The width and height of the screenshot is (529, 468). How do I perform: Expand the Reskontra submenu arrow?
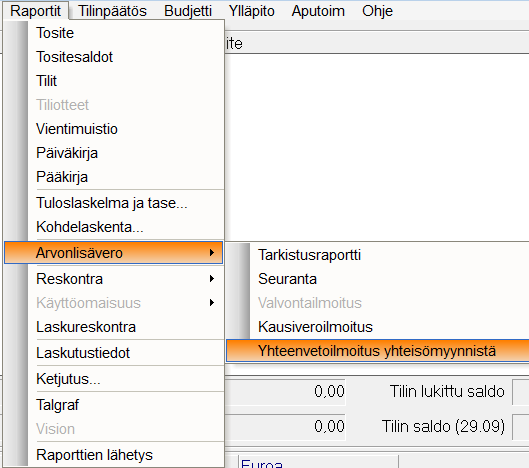tap(212, 279)
